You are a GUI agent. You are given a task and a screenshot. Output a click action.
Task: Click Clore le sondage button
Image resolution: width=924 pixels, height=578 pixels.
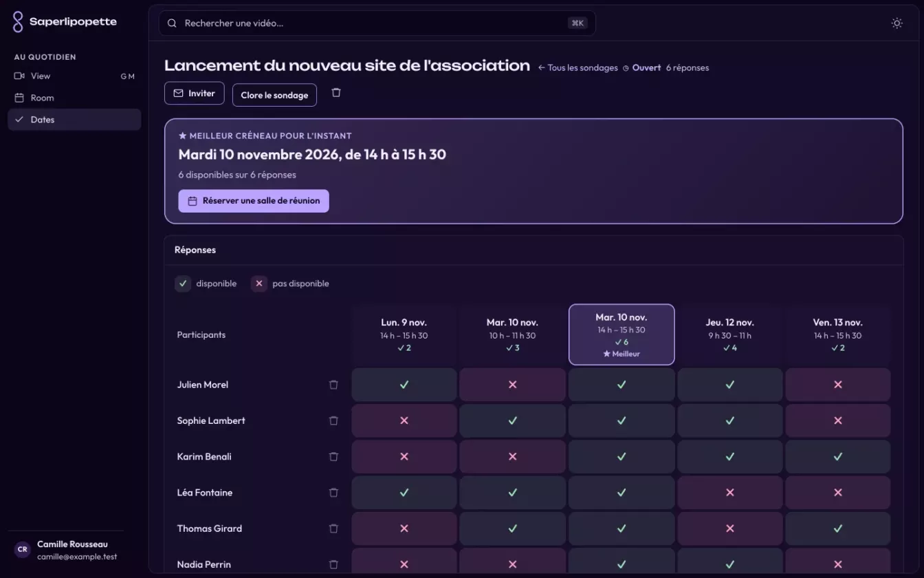pyautogui.click(x=274, y=95)
